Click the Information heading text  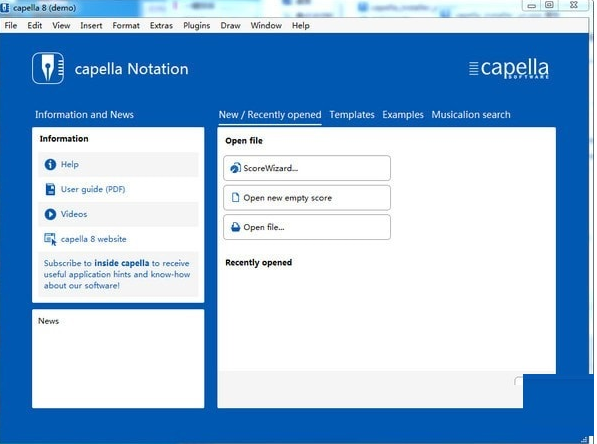pos(64,139)
